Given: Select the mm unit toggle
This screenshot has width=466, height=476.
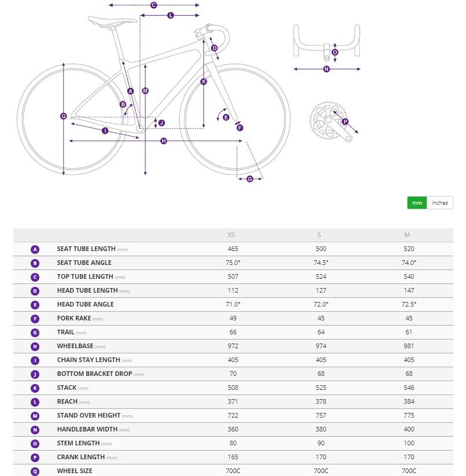Looking at the screenshot, I should [417, 203].
